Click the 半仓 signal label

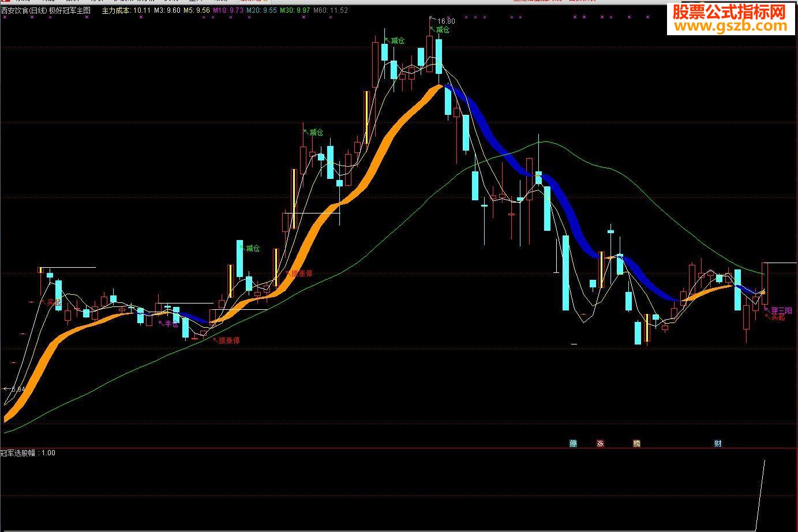(x=172, y=324)
